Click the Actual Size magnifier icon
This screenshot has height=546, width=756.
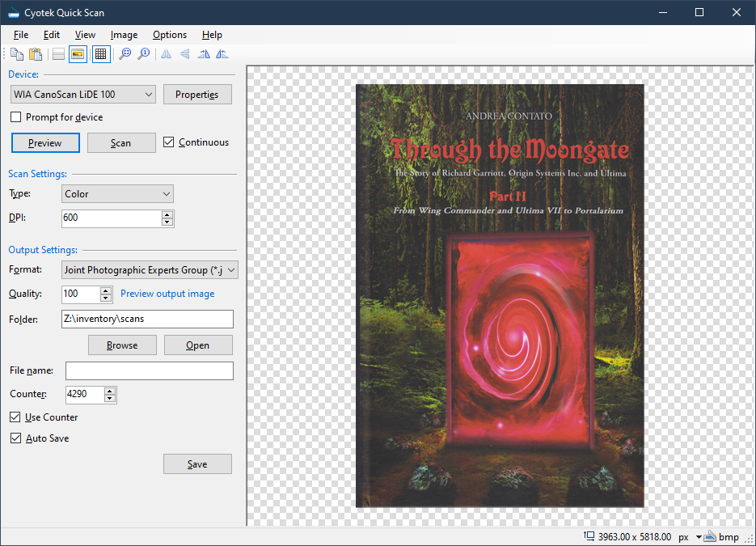coord(143,54)
